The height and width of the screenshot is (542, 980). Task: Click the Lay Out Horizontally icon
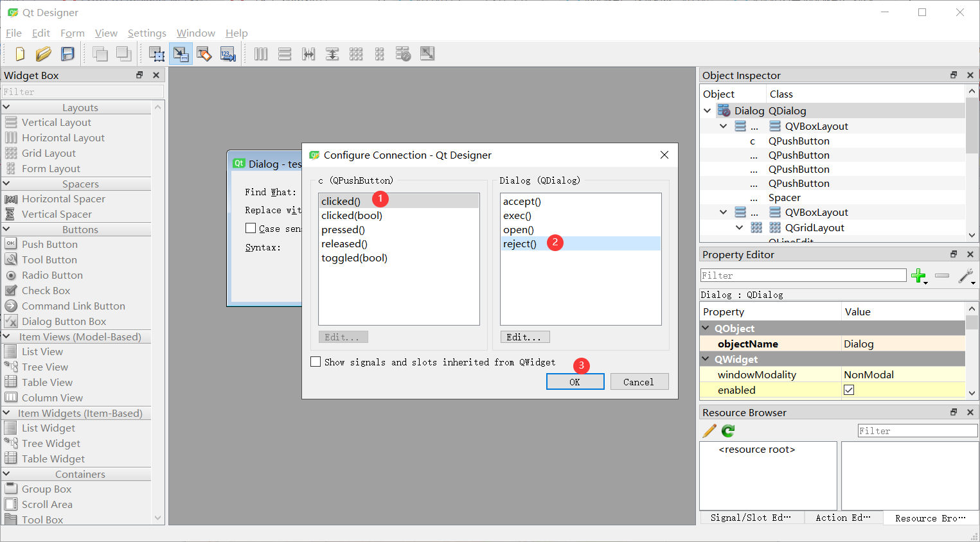[261, 54]
